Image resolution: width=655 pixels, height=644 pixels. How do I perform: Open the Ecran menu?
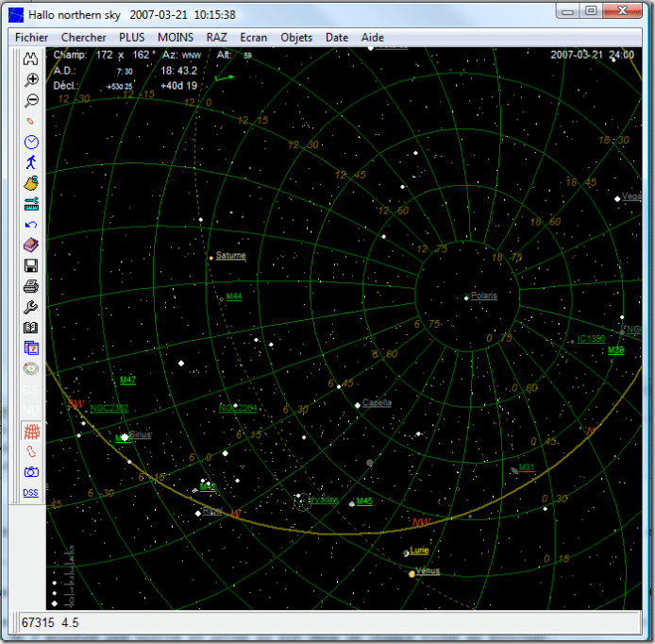click(x=254, y=38)
